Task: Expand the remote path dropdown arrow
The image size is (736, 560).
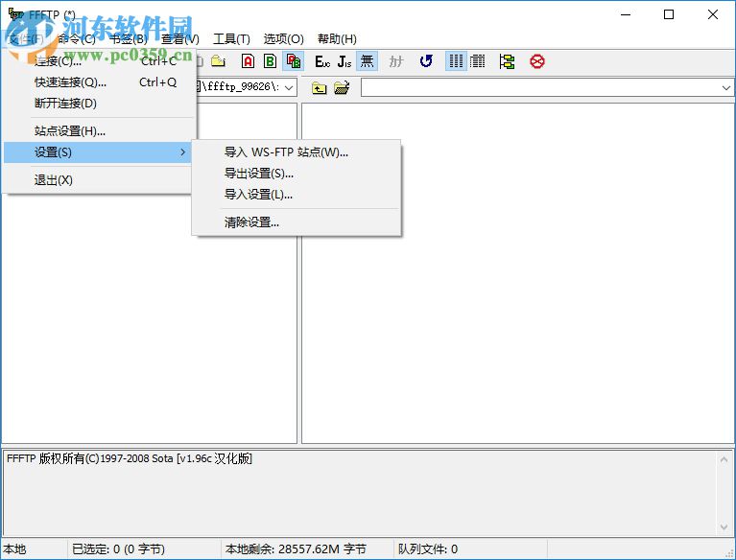Action: 725,87
